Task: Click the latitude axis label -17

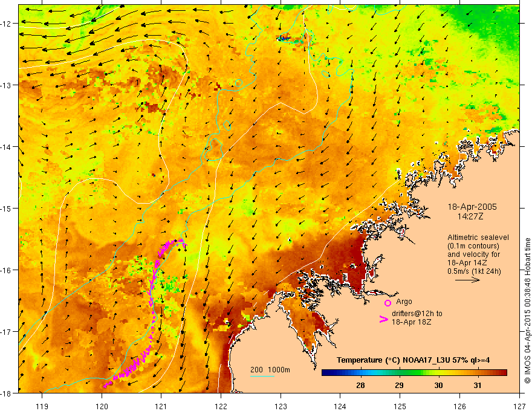Action: coord(5,332)
